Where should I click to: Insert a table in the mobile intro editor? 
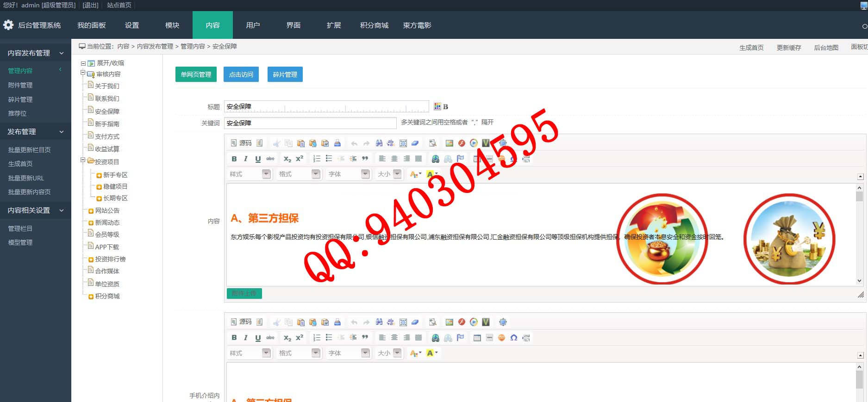(477, 338)
